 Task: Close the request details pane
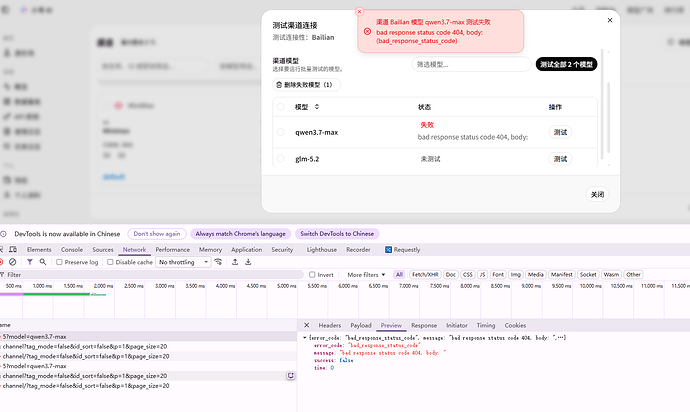coord(307,325)
